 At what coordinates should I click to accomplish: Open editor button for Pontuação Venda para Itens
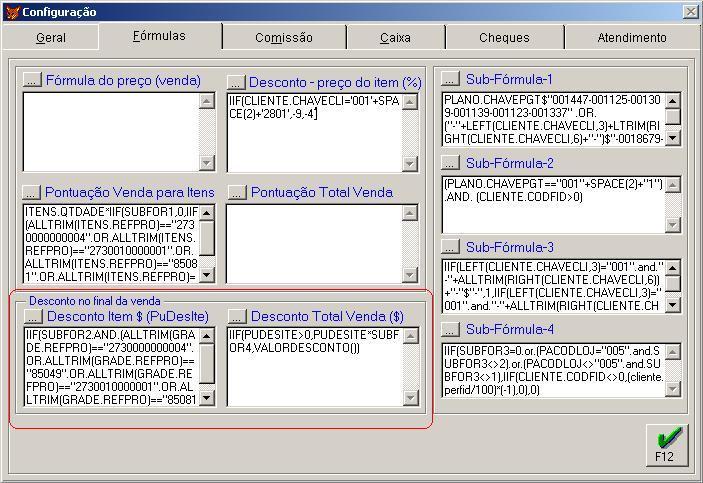(31, 192)
